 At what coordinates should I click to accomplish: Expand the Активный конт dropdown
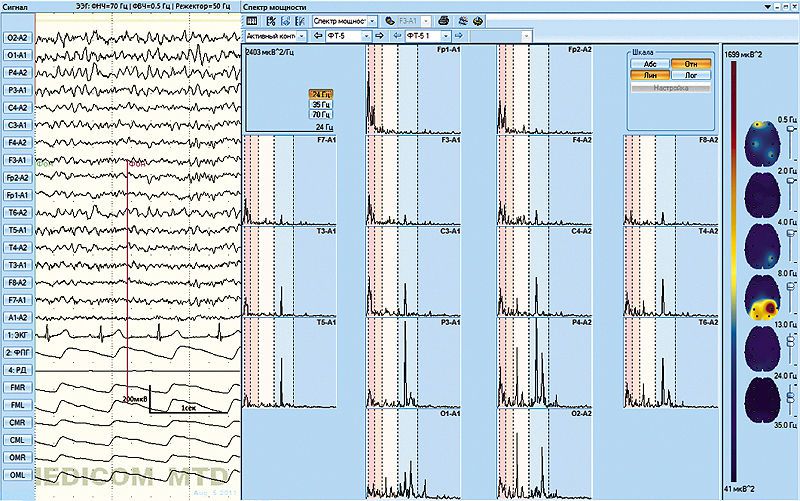272,36
